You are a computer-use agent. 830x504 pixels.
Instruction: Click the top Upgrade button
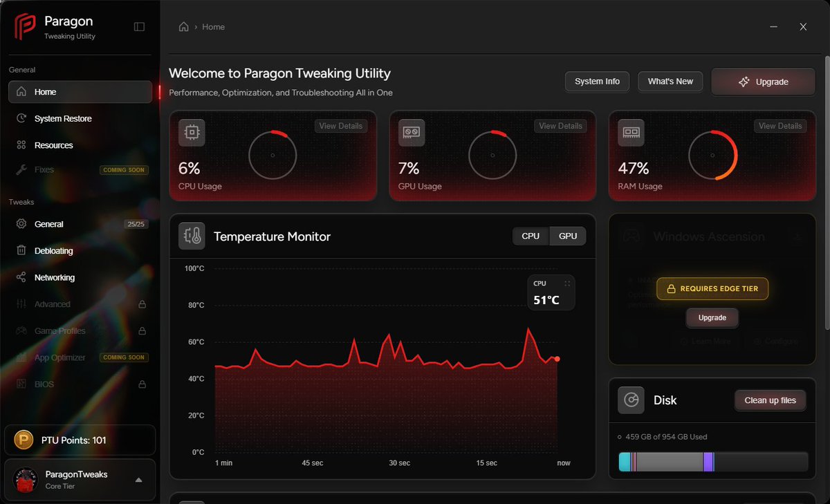tap(764, 82)
